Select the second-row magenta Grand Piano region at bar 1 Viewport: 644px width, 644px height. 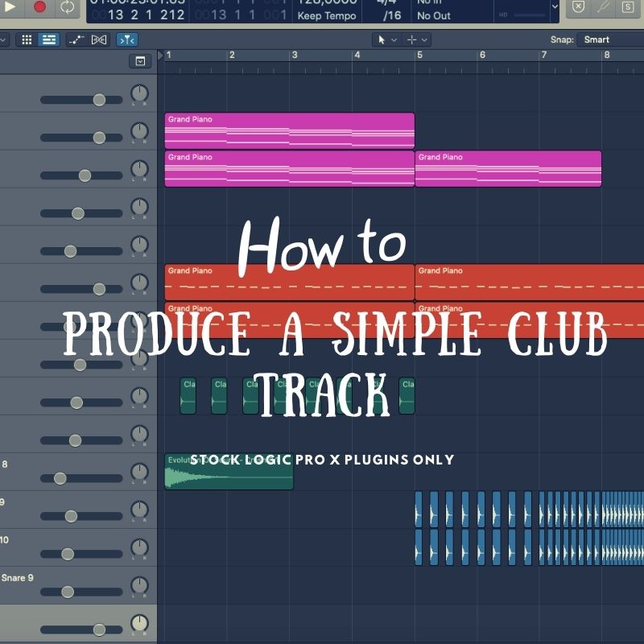[x=290, y=169]
